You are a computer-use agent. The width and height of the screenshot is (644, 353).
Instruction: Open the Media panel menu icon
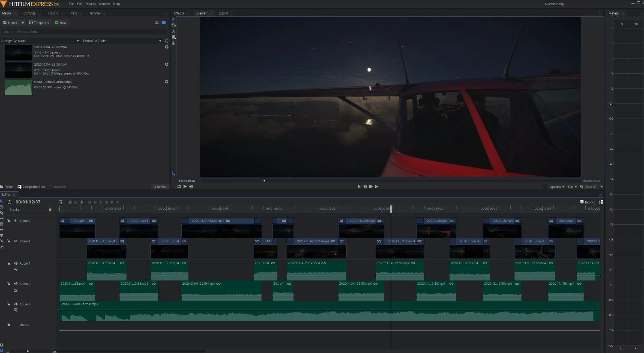point(15,13)
